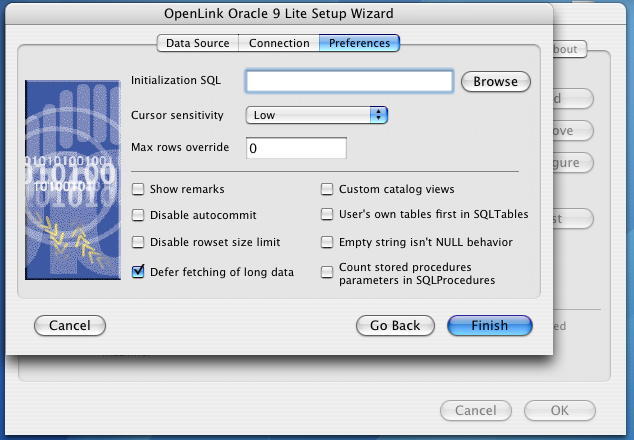Enable Custom catalog views checkbox
This screenshot has width=634, height=440.
coord(327,189)
